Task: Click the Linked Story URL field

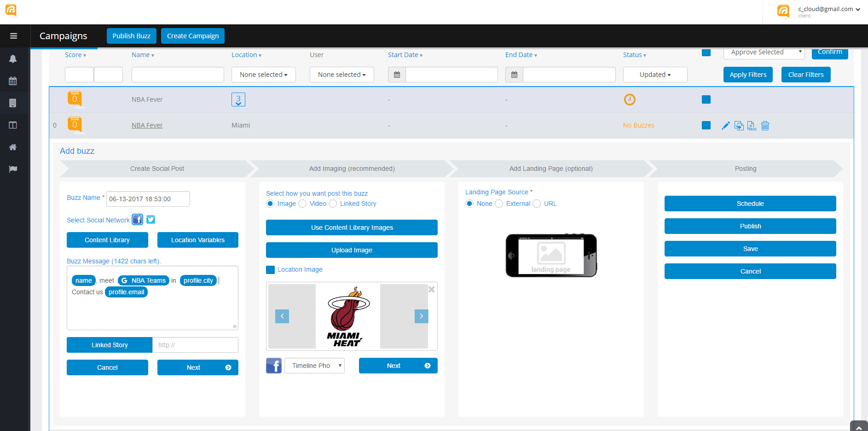Action: [x=195, y=345]
